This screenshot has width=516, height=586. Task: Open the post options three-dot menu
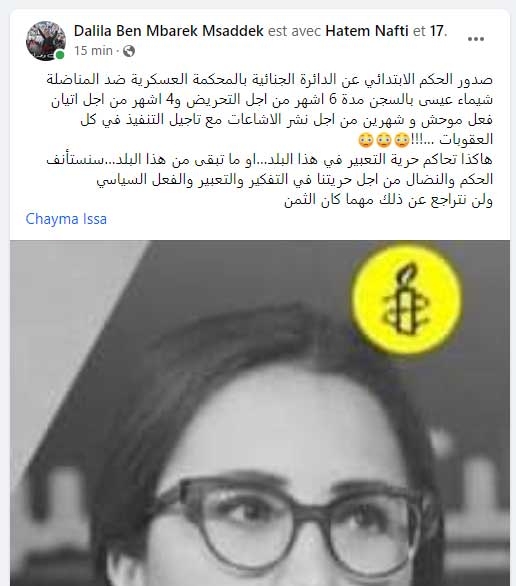[476, 39]
